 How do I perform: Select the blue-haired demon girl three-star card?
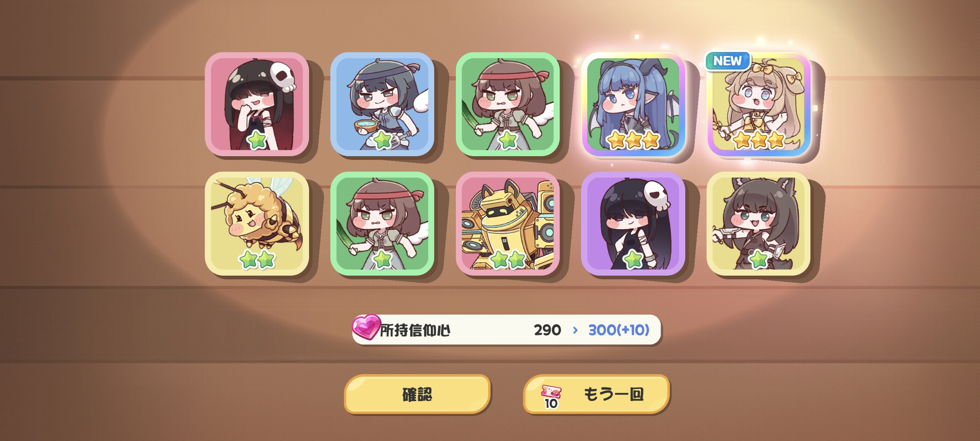[633, 104]
